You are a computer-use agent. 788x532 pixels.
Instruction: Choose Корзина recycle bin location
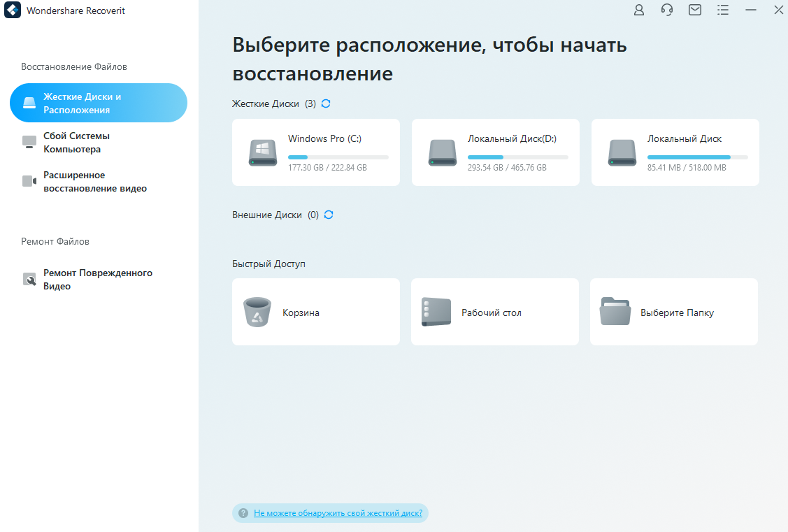[x=316, y=312]
